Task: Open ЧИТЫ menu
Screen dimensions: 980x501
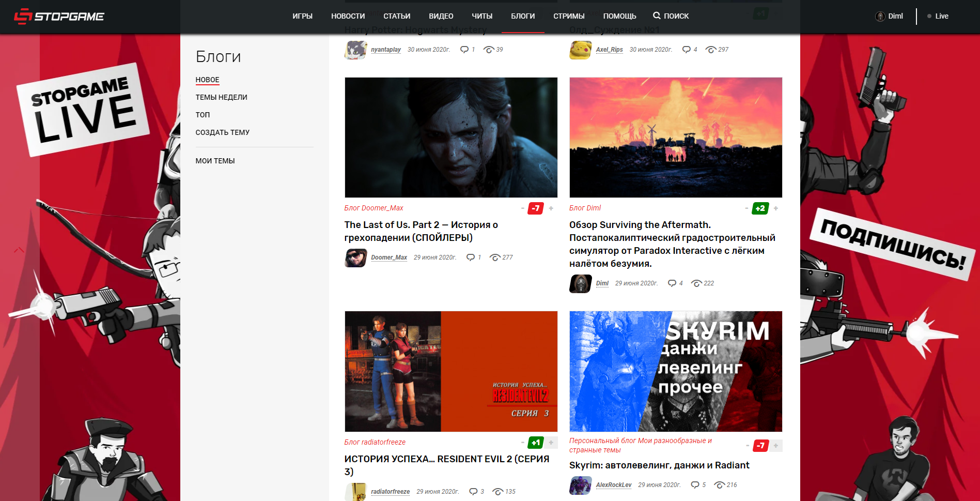Action: (482, 16)
